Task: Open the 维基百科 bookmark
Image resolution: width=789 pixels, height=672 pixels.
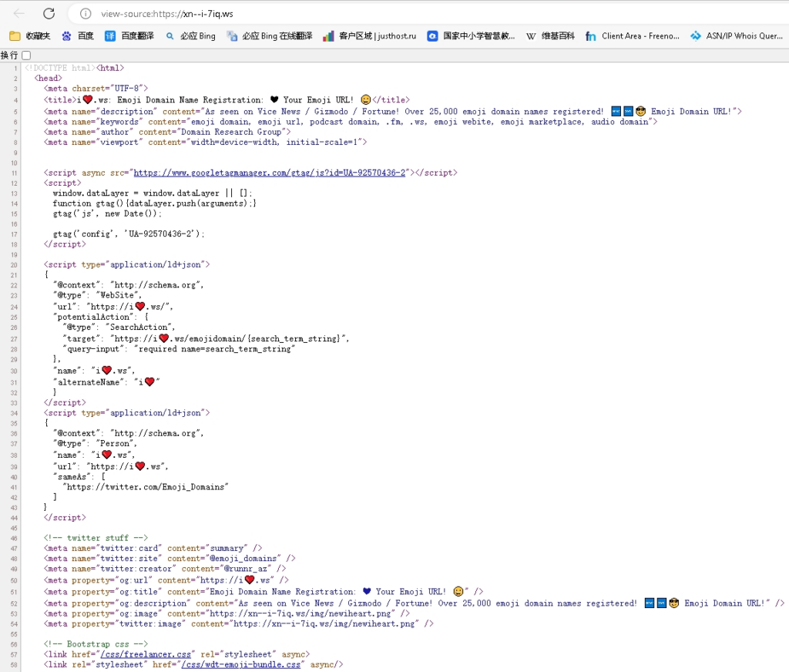Action: [550, 35]
